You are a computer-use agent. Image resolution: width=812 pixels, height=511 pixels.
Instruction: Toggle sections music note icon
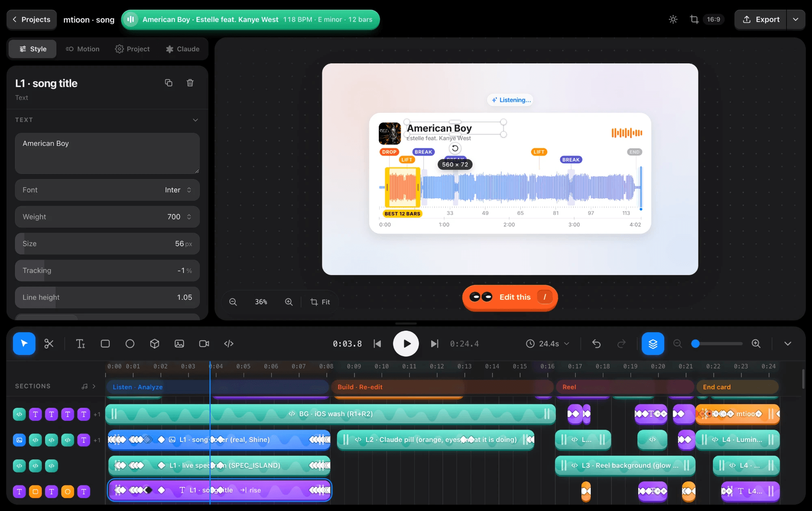tap(84, 386)
